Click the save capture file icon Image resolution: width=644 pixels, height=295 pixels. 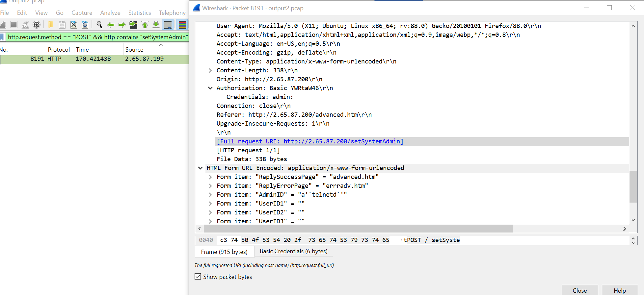point(62,25)
